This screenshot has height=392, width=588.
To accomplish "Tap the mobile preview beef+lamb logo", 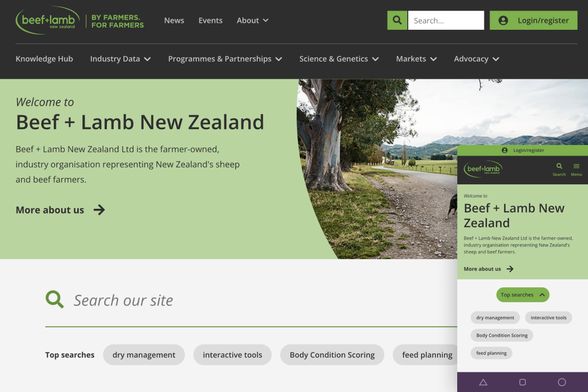I will click(x=483, y=169).
